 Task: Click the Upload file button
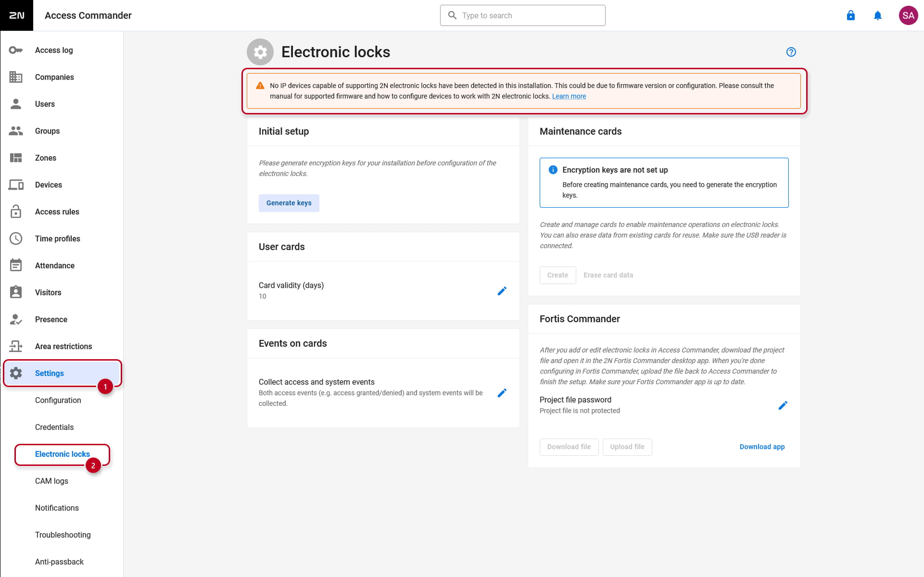coord(627,447)
